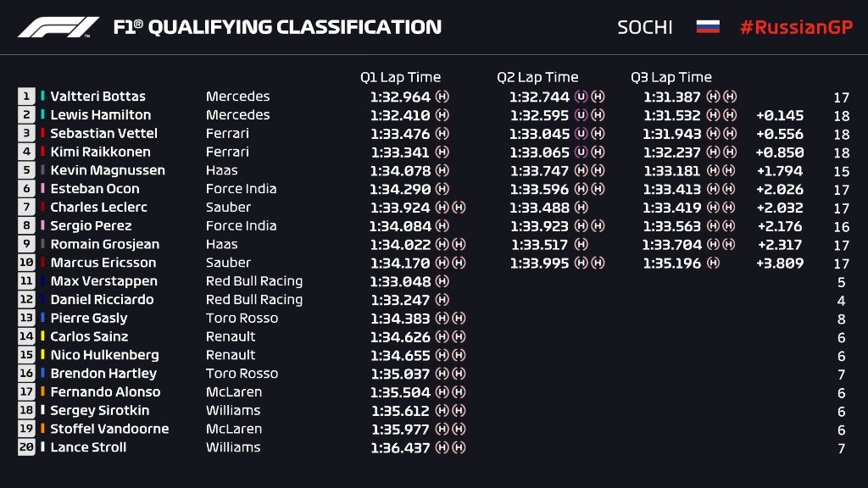The image size is (868, 488).
Task: Click the tyre icon beside Ericsson's Q3 time
Action: [713, 263]
